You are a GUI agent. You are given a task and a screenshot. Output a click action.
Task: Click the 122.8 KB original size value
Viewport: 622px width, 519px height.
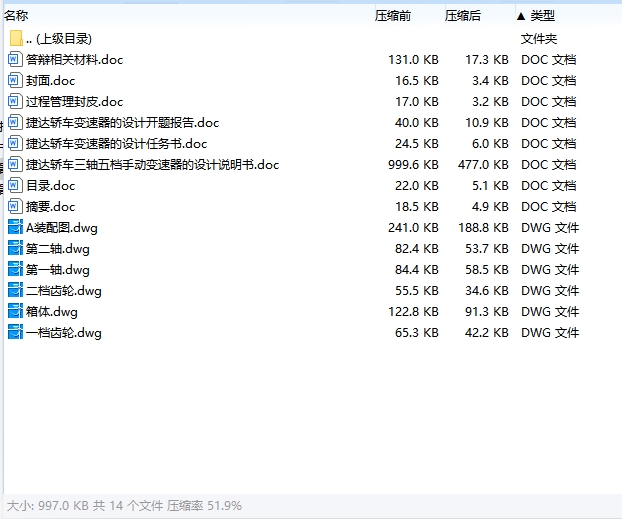(x=413, y=312)
